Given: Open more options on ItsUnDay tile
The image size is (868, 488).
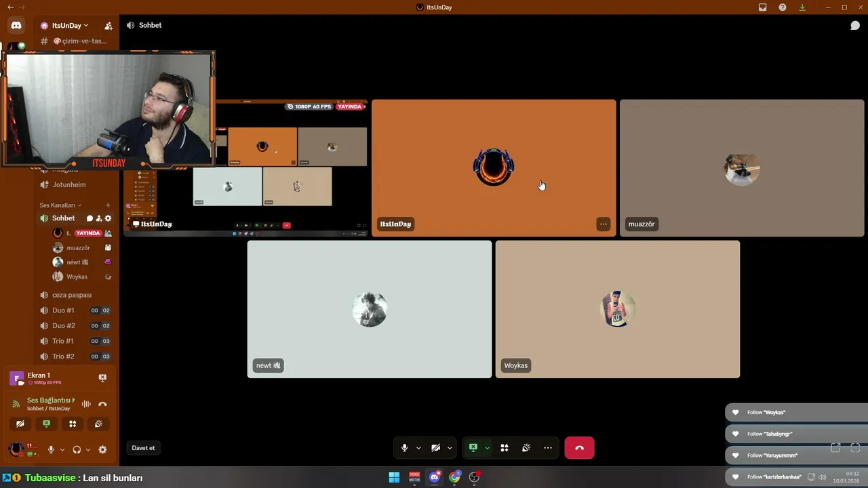Looking at the screenshot, I should (603, 224).
